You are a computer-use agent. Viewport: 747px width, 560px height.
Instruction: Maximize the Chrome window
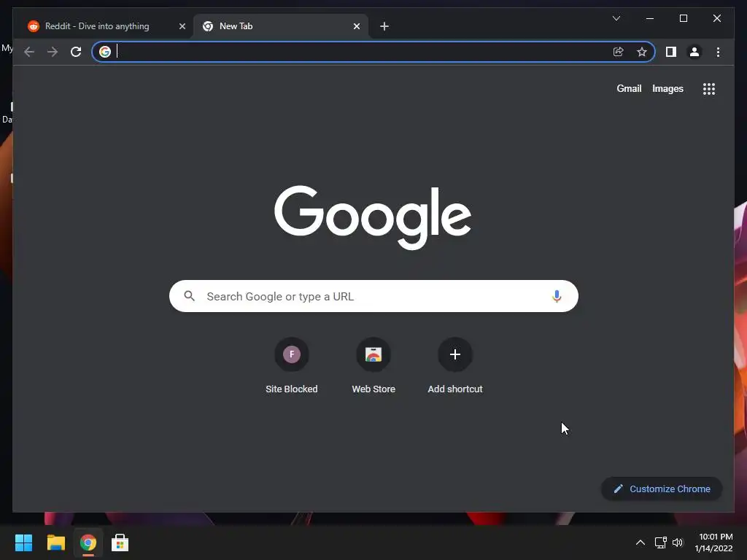(x=683, y=18)
